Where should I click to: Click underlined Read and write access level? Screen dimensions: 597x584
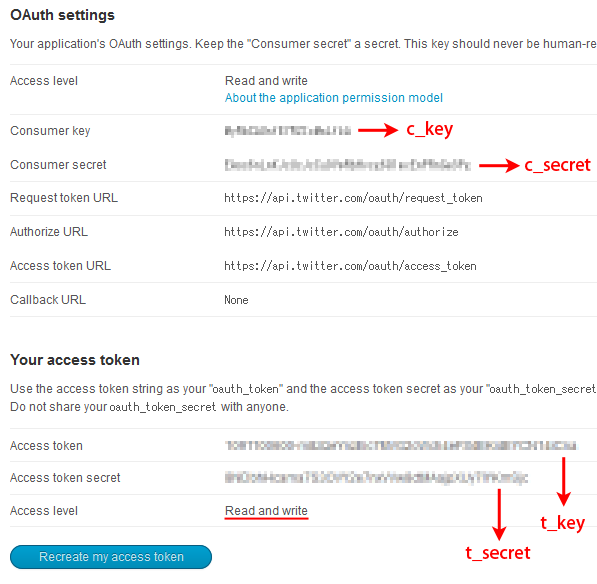(266, 511)
